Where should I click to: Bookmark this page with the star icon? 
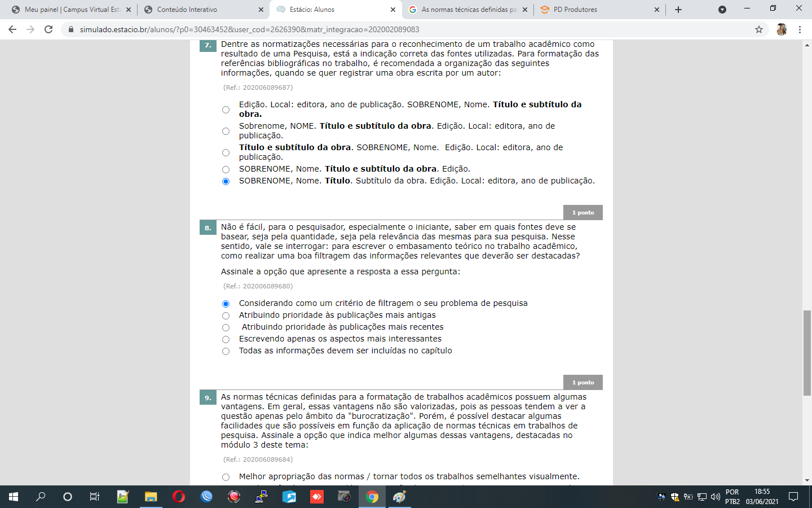tap(759, 29)
